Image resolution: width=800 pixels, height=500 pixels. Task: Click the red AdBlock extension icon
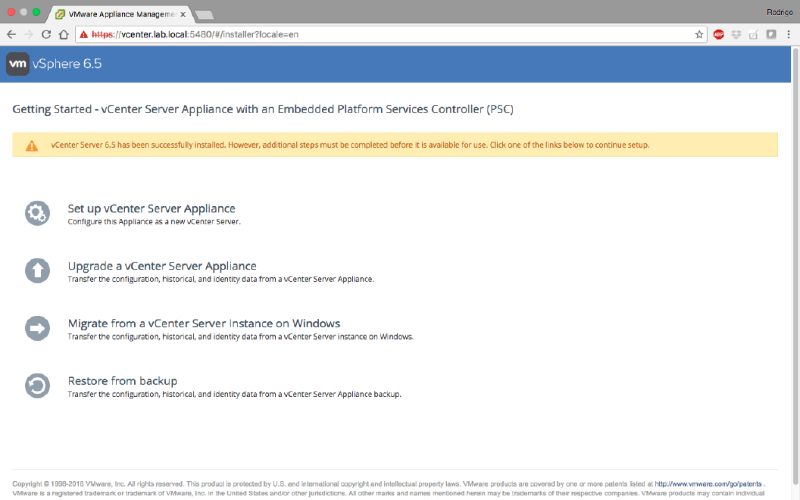[x=718, y=34]
